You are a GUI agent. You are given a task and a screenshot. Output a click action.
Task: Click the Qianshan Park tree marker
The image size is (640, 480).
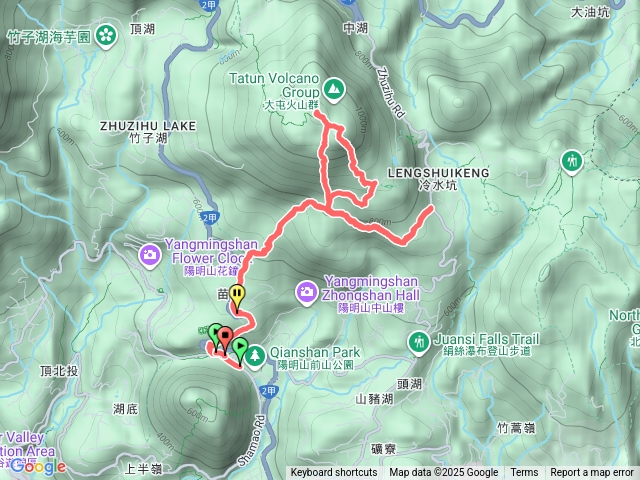[x=255, y=358]
